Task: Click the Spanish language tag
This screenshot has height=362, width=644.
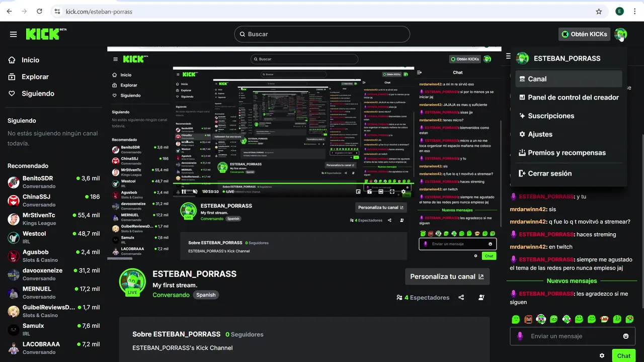Action: click(206, 295)
